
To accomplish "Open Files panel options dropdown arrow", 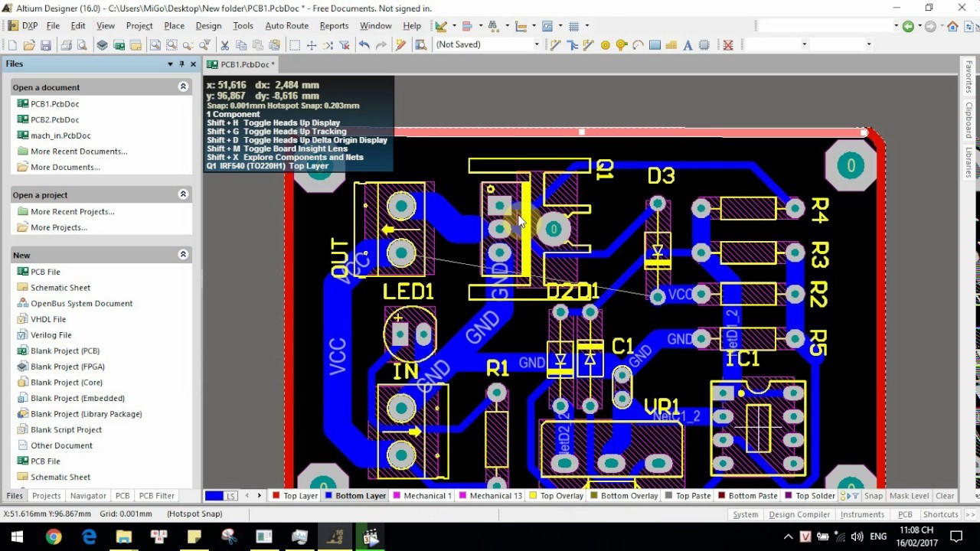I will tap(170, 64).
